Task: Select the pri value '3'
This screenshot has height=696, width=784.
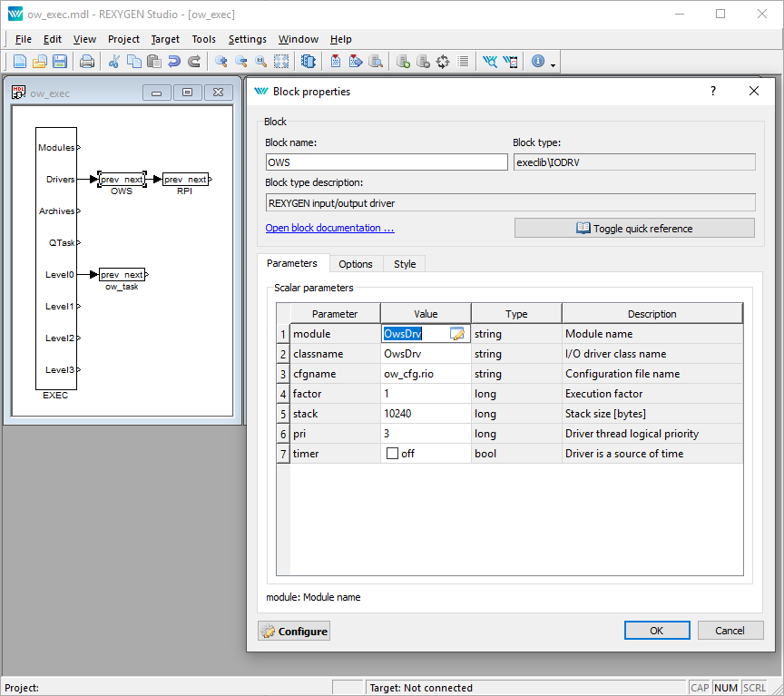Action: (425, 434)
